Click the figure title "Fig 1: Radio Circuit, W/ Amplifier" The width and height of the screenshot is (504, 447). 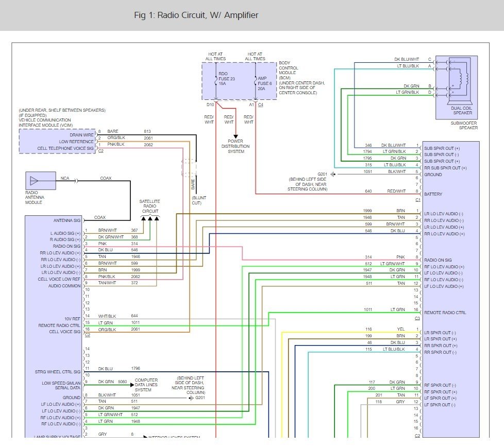[x=196, y=15]
